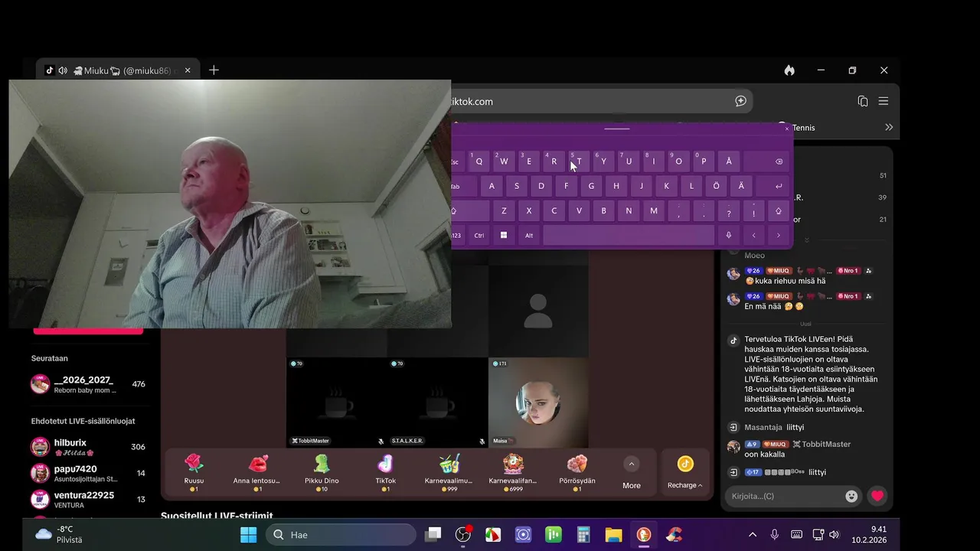Mute the tab via speaker icon
Screen dimensions: 980x551
63,70
